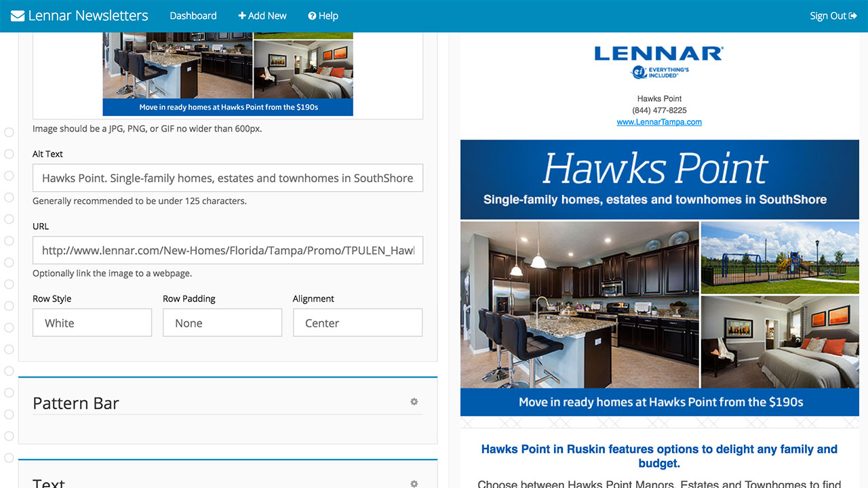Open the Pattern Bar gear settings
The width and height of the screenshot is (868, 488).
pos(414,402)
